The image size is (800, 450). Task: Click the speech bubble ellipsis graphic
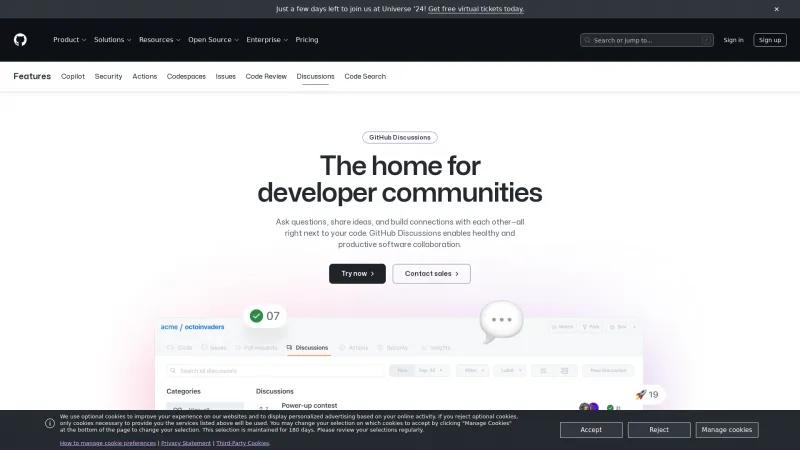tap(501, 321)
